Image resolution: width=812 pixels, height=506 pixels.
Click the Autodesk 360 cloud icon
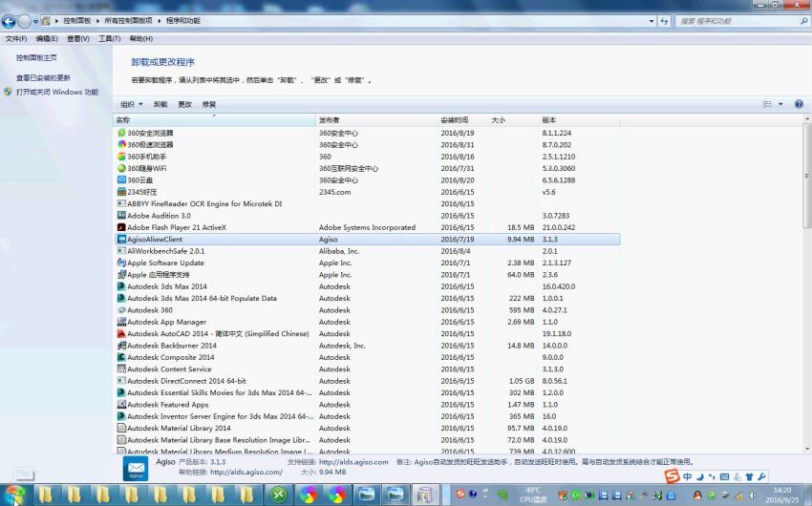coord(121,310)
